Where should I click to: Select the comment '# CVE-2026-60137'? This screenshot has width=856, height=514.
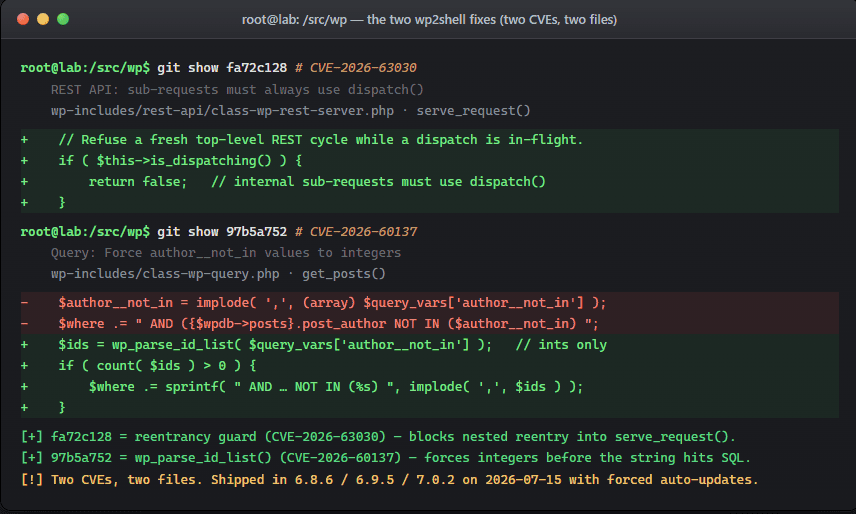[x=355, y=232]
